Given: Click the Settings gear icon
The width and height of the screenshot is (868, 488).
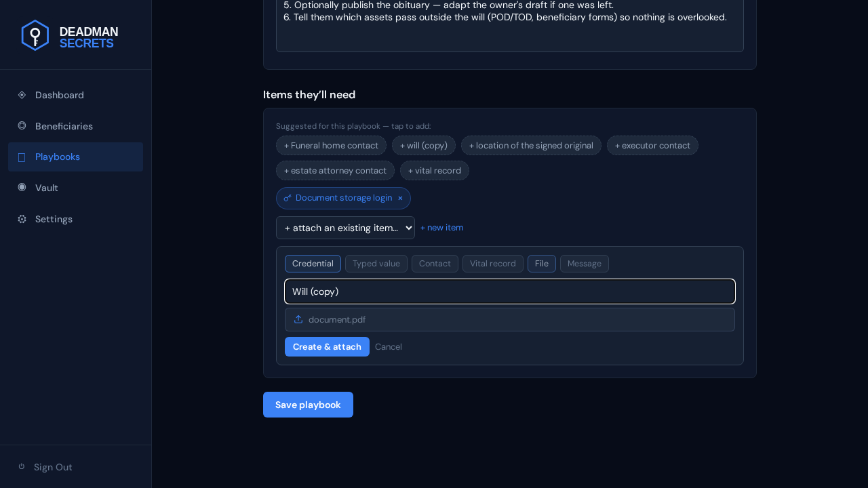Looking at the screenshot, I should [22, 219].
